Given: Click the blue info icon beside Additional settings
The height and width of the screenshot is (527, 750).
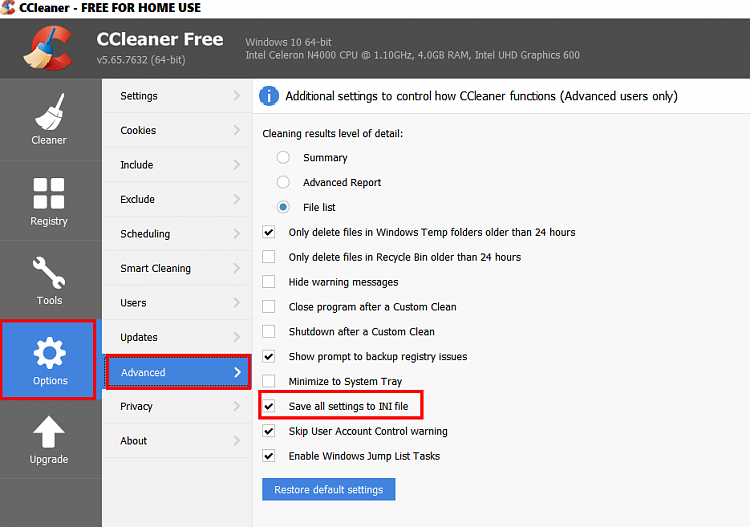Looking at the screenshot, I should click(269, 96).
